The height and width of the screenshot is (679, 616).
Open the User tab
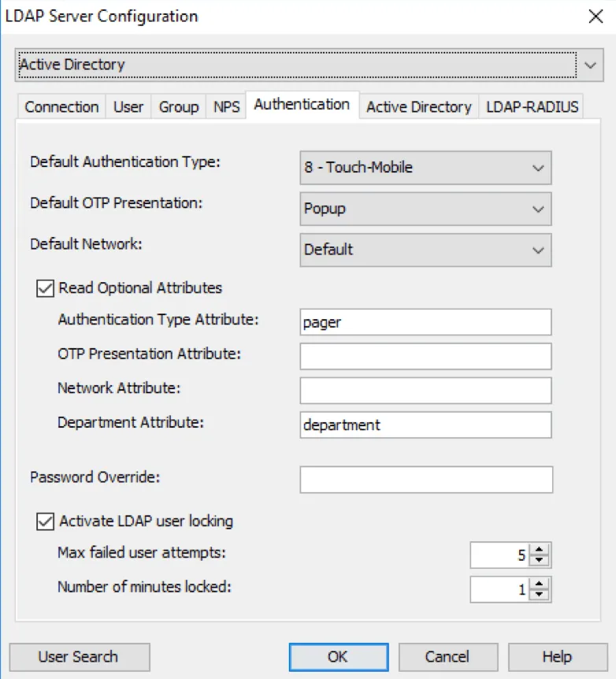[x=128, y=107]
